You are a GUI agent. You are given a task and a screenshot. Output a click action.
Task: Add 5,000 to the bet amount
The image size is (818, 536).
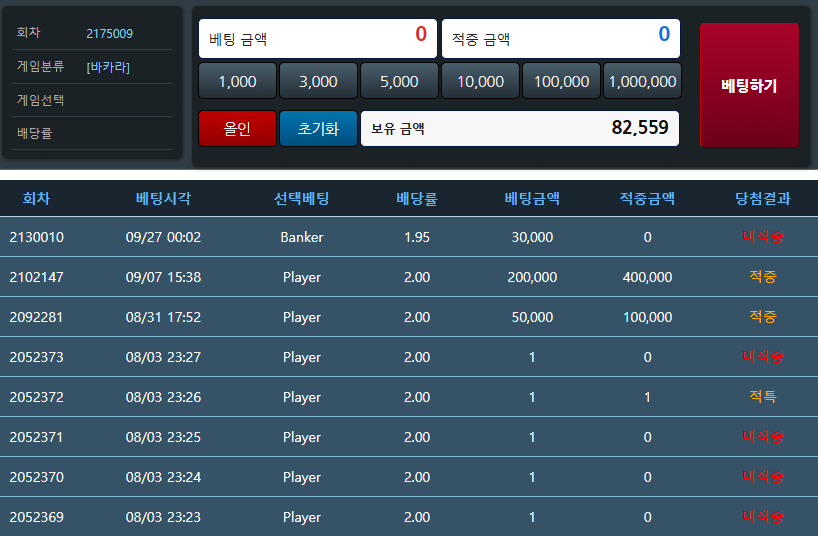pos(399,81)
